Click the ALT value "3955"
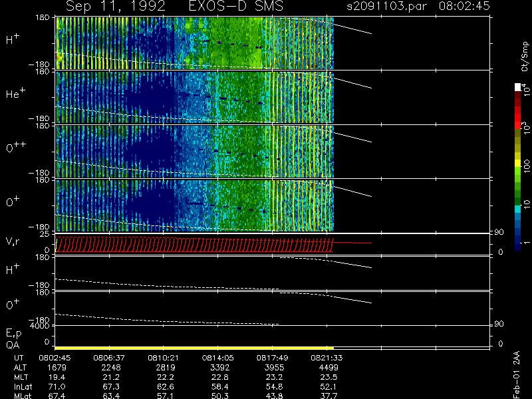The image size is (532, 399). coord(274,368)
